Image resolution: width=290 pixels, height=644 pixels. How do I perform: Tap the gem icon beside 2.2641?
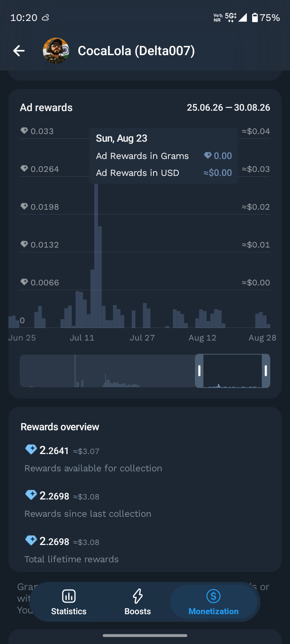click(x=31, y=450)
